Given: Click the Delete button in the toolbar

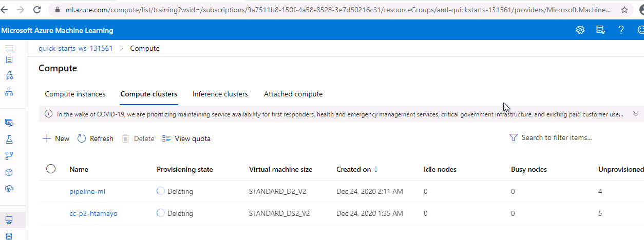Looking at the screenshot, I should click(138, 138).
